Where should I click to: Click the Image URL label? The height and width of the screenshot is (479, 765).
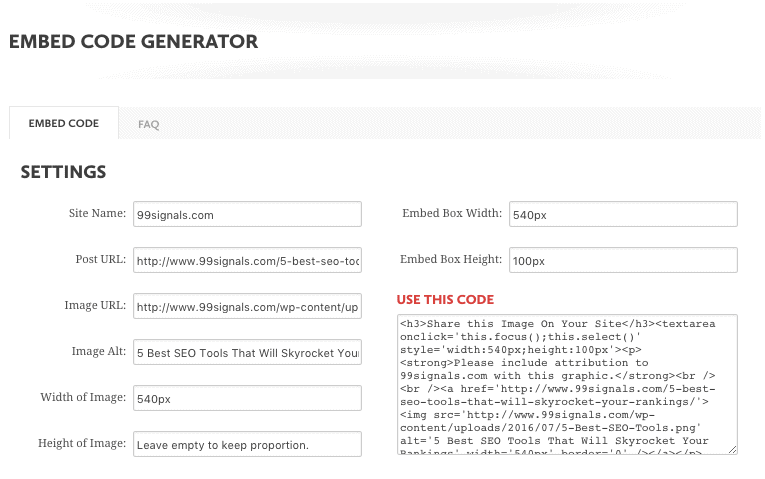point(95,305)
